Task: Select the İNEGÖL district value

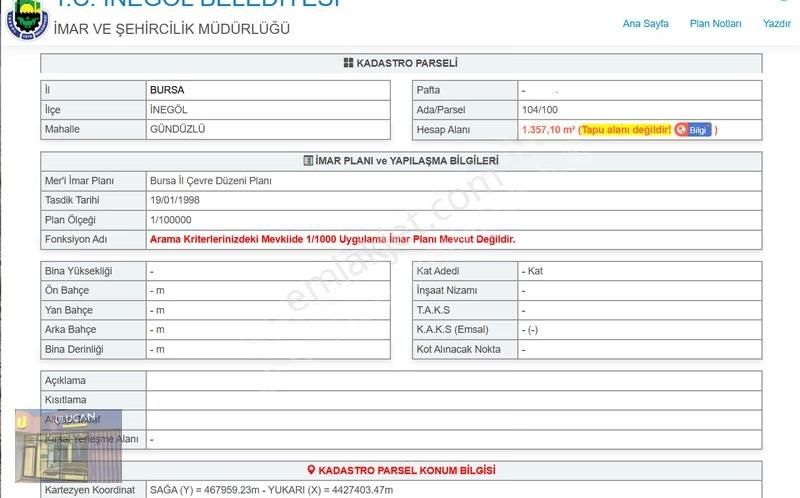Action: tap(168, 110)
